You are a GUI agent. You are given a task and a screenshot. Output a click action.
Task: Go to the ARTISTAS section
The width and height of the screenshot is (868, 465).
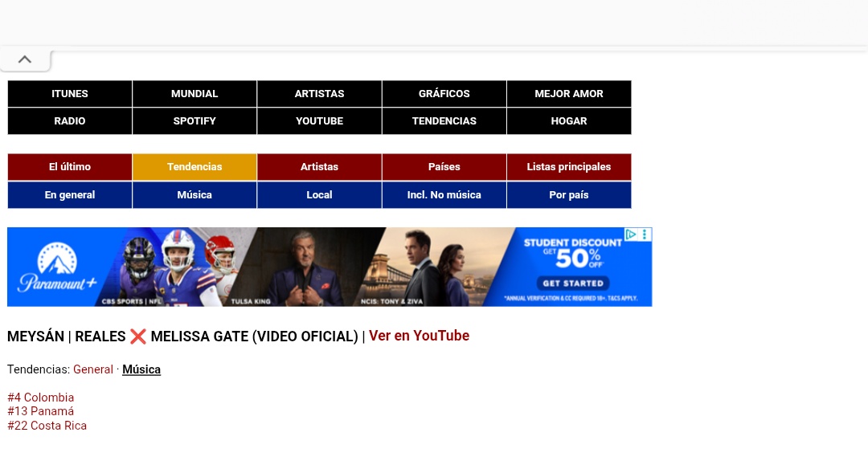click(x=319, y=93)
